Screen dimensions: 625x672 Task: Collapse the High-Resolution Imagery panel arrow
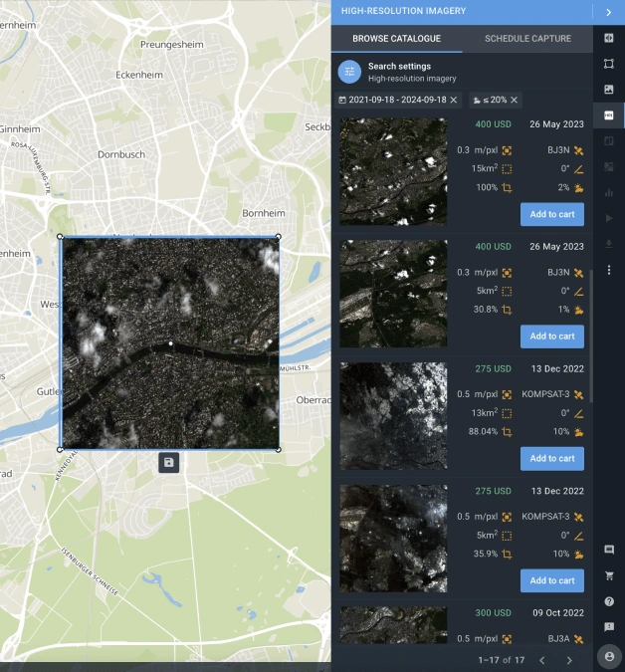(609, 12)
